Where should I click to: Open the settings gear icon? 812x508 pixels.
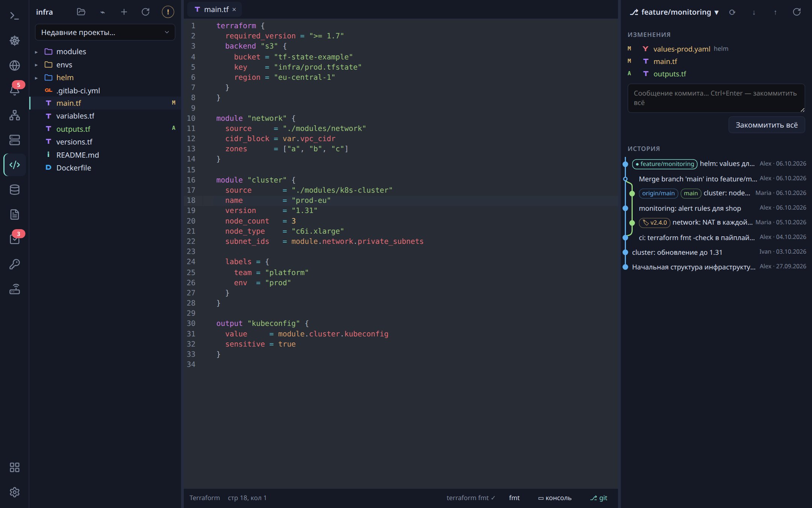point(14,492)
